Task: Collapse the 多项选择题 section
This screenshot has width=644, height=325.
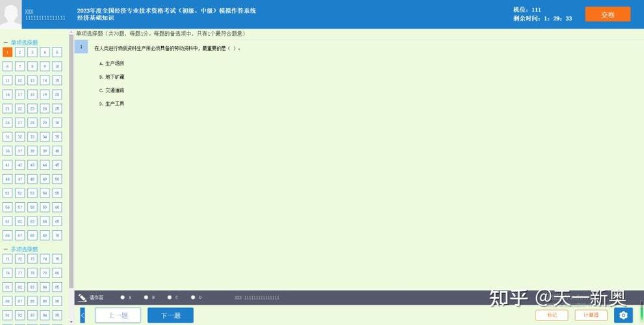Action: click(5, 249)
